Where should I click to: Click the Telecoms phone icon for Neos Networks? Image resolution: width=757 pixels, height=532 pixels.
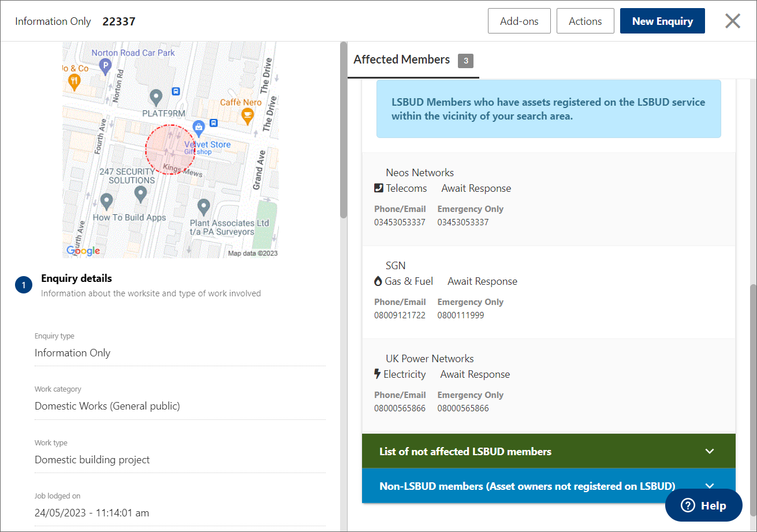tap(379, 188)
